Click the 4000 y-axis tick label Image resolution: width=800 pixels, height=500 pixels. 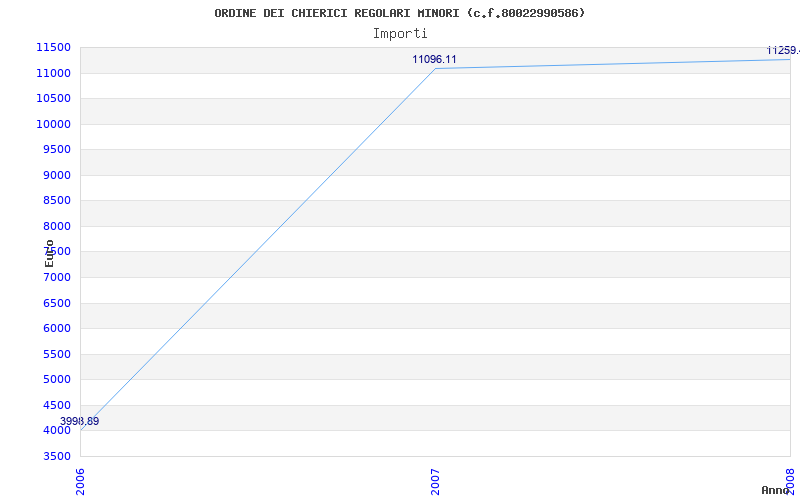[x=57, y=430]
